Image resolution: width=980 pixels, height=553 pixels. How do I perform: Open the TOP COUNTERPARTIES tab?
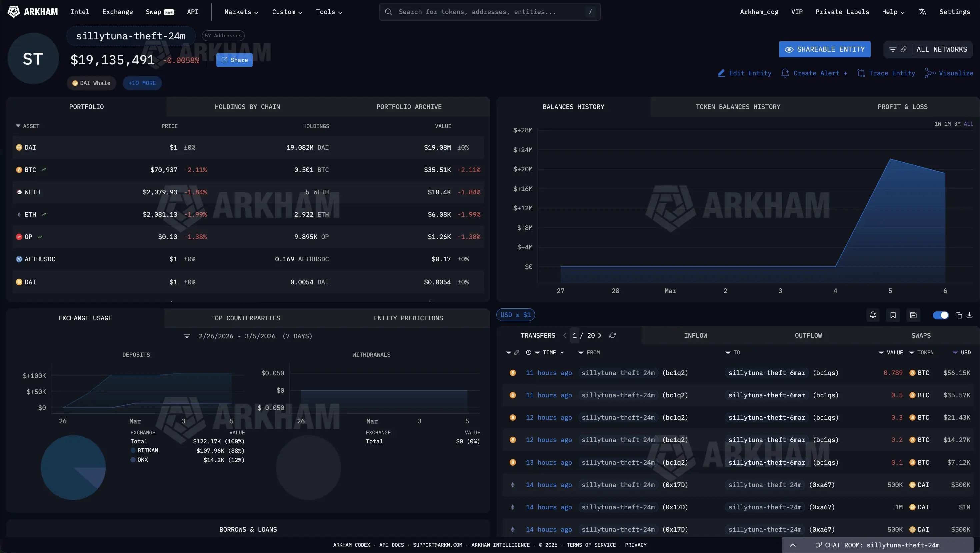245,318
